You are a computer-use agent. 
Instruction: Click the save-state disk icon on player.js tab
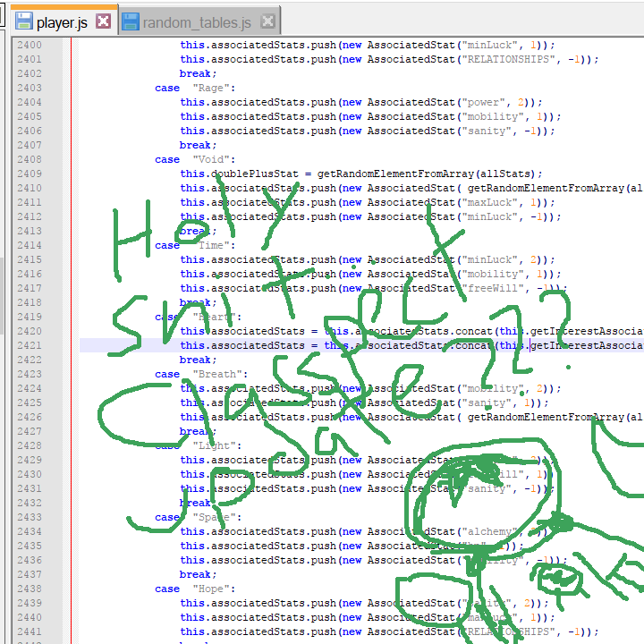pos(24,21)
